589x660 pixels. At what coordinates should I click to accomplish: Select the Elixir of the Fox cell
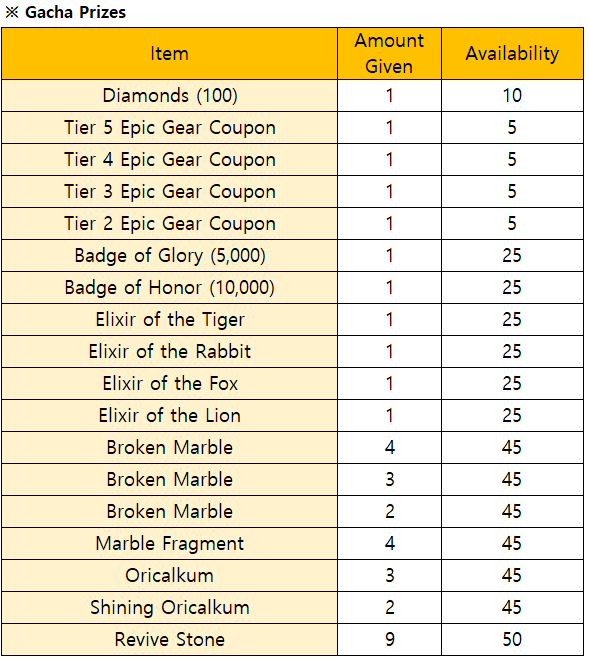[170, 383]
